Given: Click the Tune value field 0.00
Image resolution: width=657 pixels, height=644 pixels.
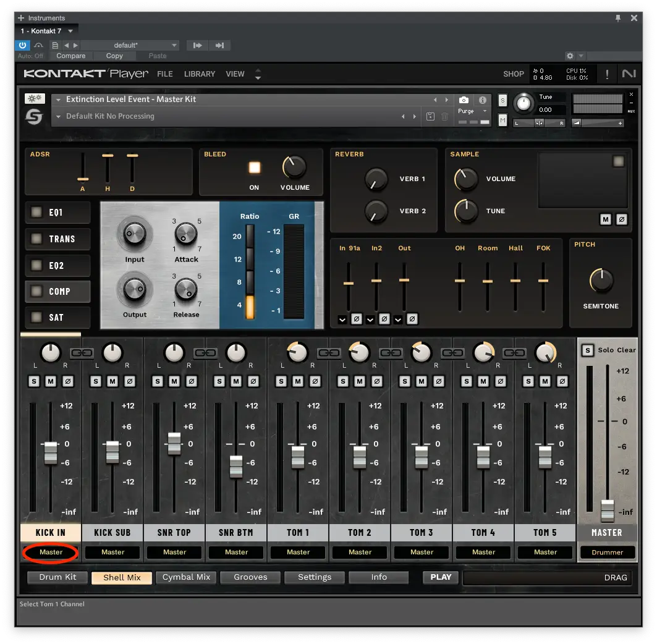Looking at the screenshot, I should (x=551, y=110).
